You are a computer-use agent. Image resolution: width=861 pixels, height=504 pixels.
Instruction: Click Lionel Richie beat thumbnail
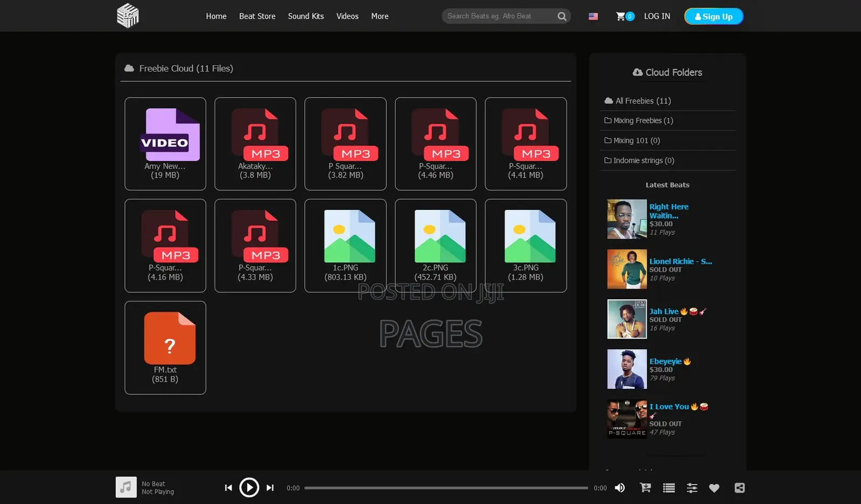click(627, 269)
